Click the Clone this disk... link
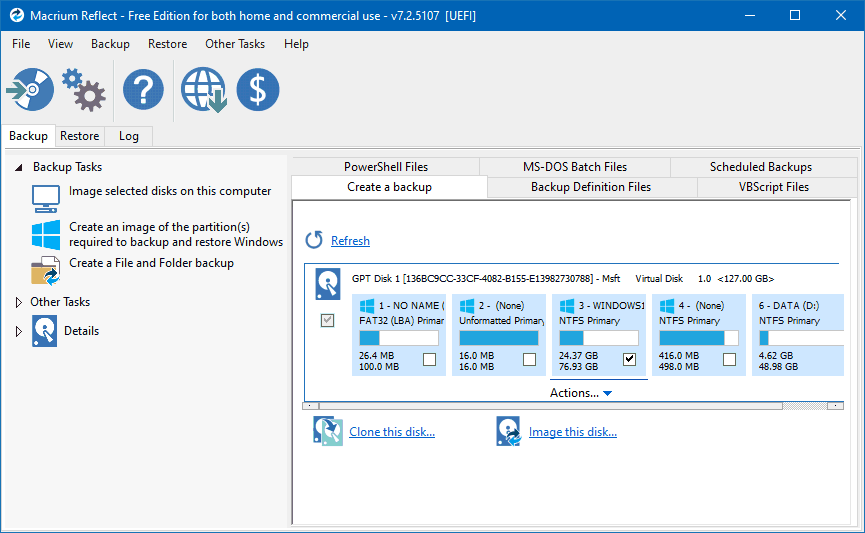This screenshot has height=533, width=865. pyautogui.click(x=392, y=431)
